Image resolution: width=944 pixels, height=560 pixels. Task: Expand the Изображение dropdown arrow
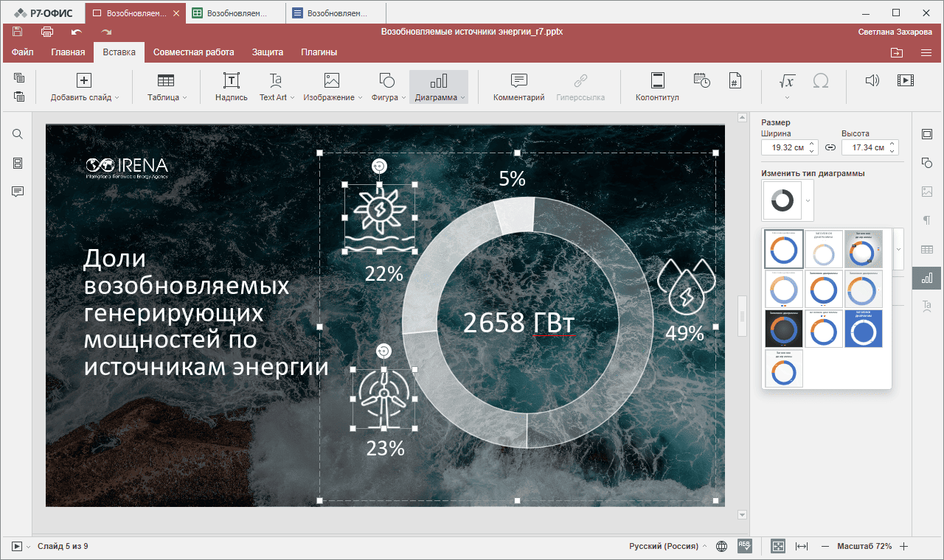pyautogui.click(x=360, y=97)
